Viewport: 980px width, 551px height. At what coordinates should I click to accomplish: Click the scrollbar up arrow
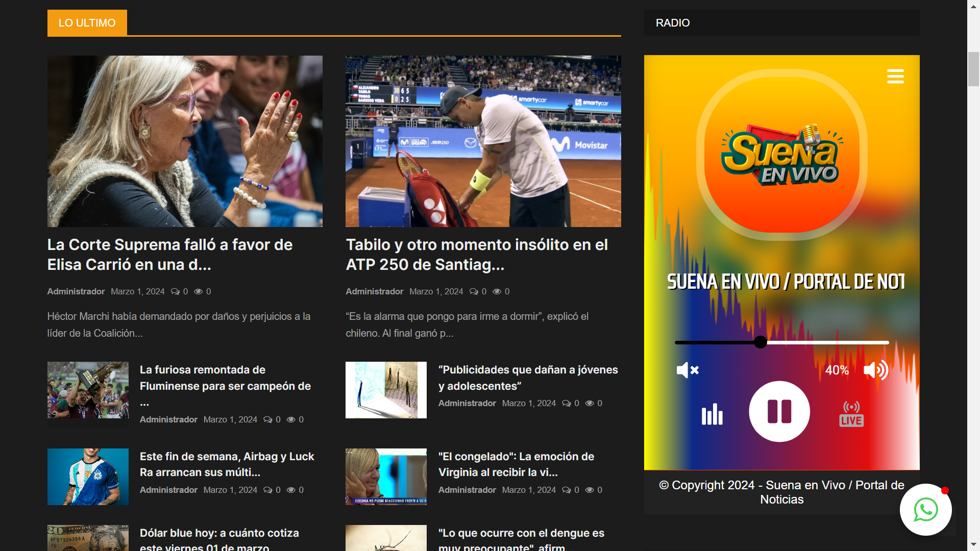pos(973,6)
